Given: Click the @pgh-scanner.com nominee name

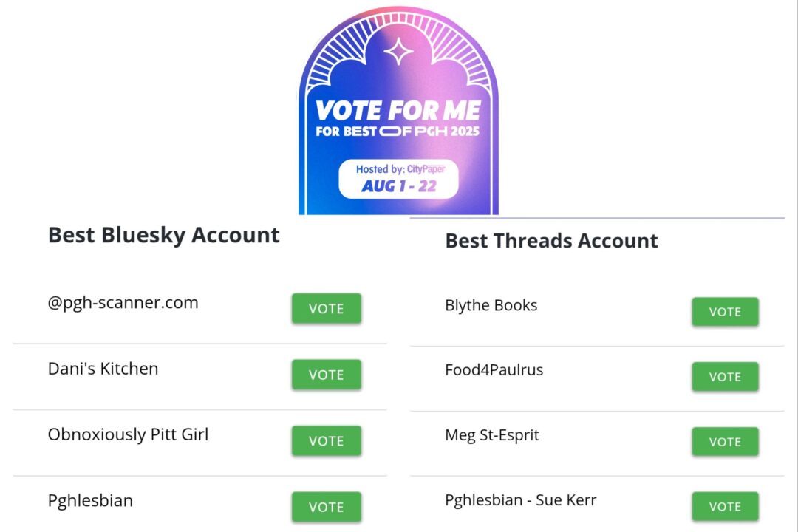Looking at the screenshot, I should (x=123, y=303).
